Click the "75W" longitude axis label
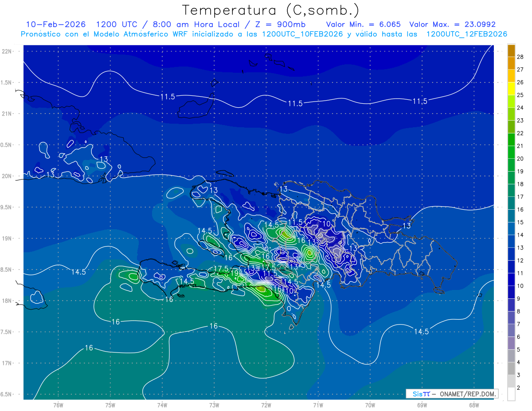 pos(110,405)
